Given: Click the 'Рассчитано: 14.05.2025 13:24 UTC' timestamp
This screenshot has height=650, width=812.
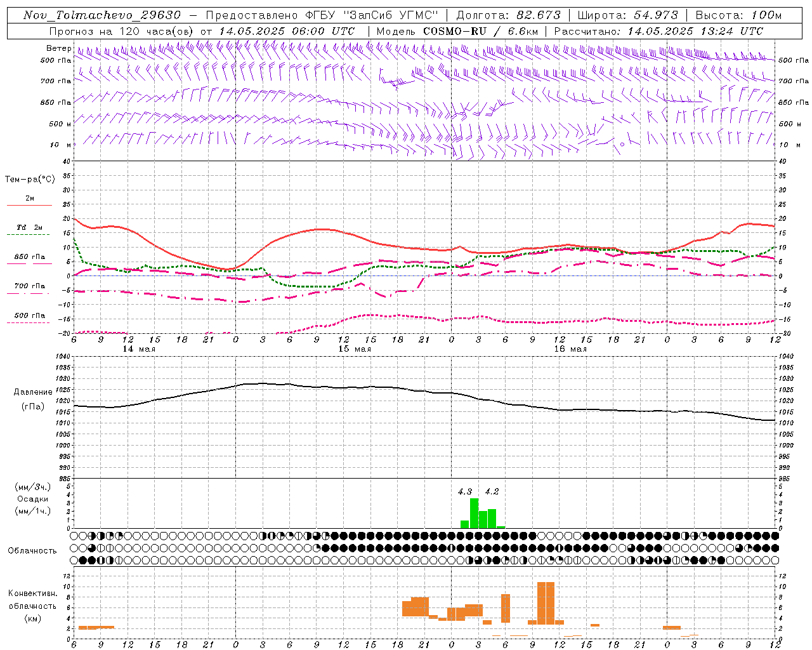Looking at the screenshot, I should tap(658, 31).
